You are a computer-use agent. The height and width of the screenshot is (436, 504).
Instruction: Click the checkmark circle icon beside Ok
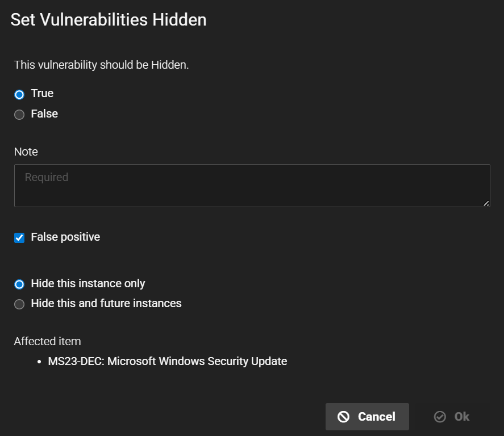[x=440, y=417]
